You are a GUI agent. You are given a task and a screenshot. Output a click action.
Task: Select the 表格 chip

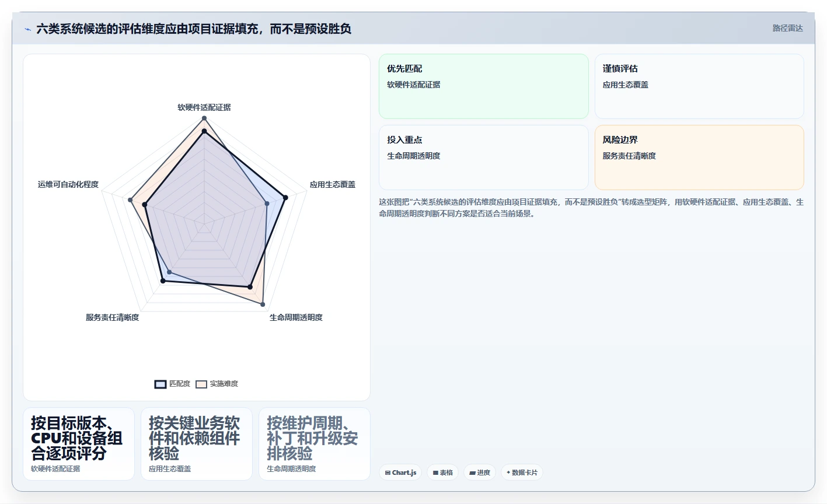(443, 473)
